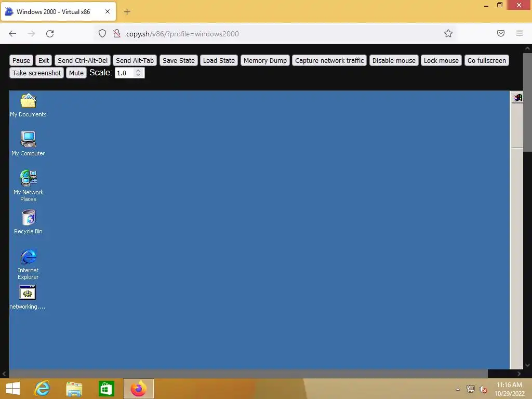Send Ctrl-Alt-Del to the VM
532x399 pixels.
tap(83, 60)
